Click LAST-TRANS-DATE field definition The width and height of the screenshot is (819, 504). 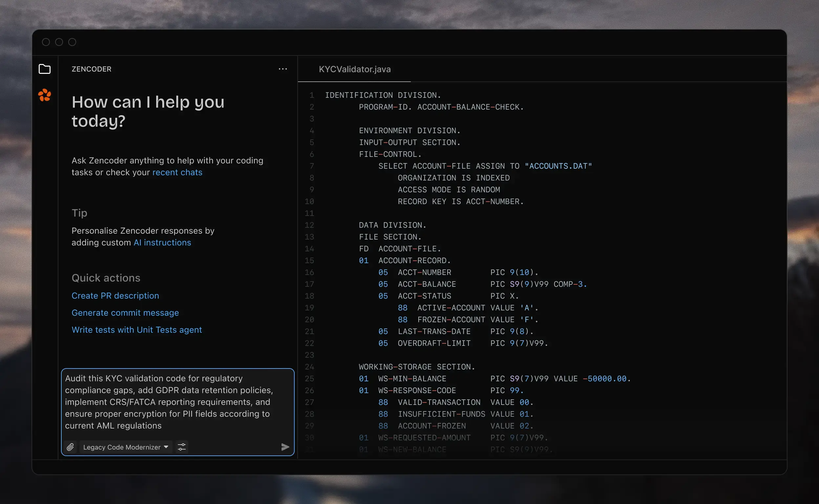[x=456, y=331]
